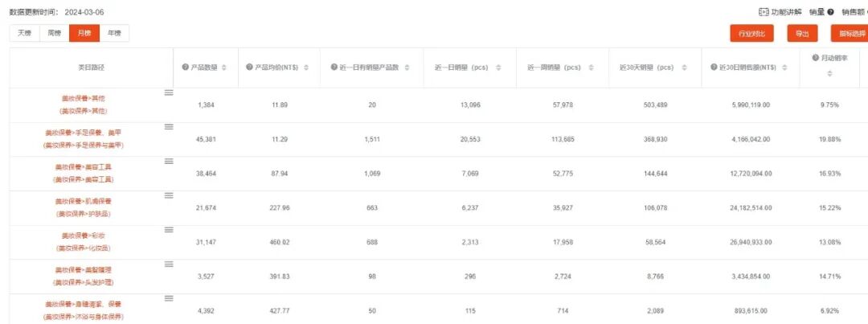Click help icon beside 近30日销售额(NT$) header
This screenshot has width=868, height=324.
click(714, 67)
